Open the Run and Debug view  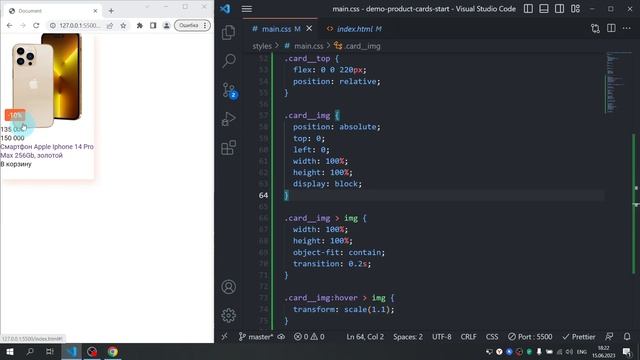click(229, 119)
